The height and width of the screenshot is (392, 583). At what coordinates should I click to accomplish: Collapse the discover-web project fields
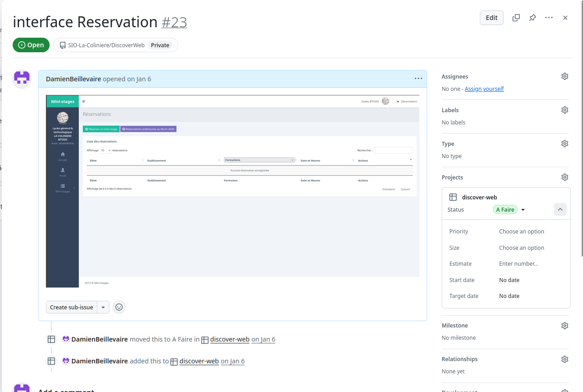tap(560, 209)
